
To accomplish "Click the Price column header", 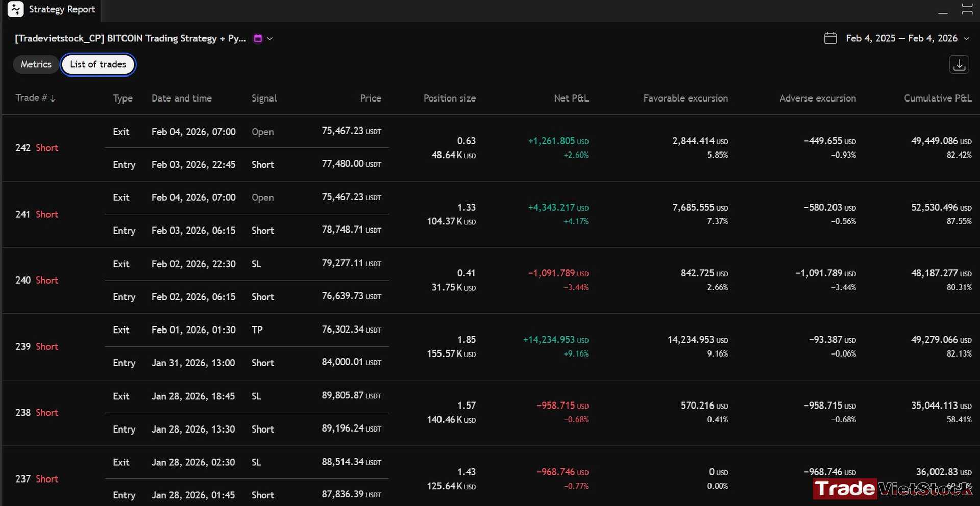I will click(x=371, y=98).
